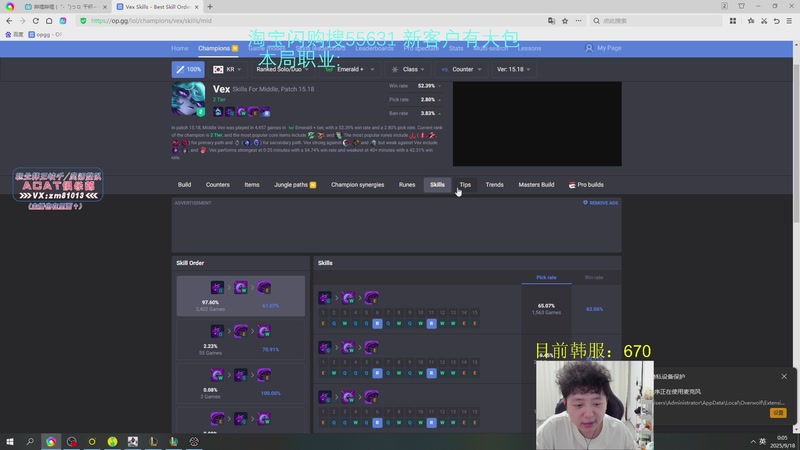The image size is (800, 450).
Task: Open a new browser tab with plus
Action: tap(210, 7)
